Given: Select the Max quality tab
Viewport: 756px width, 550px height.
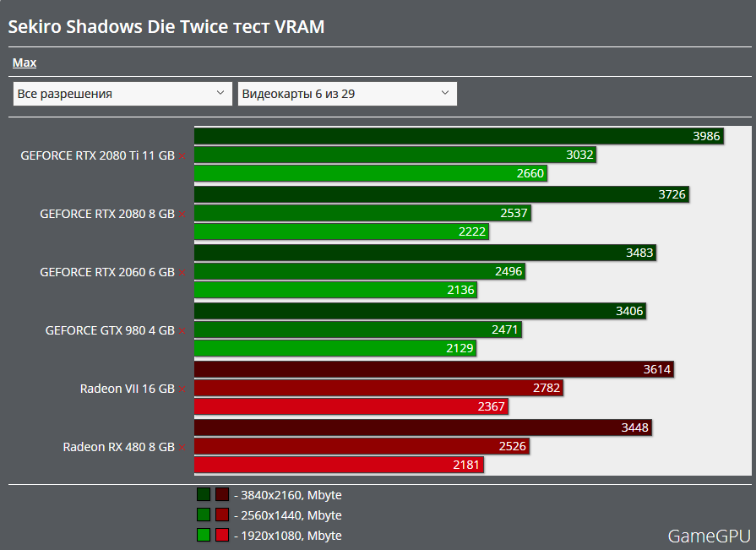Looking at the screenshot, I should coord(24,63).
